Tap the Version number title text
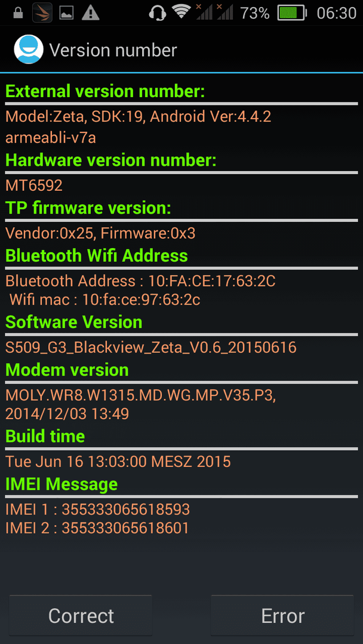363x644 pixels. point(113,50)
